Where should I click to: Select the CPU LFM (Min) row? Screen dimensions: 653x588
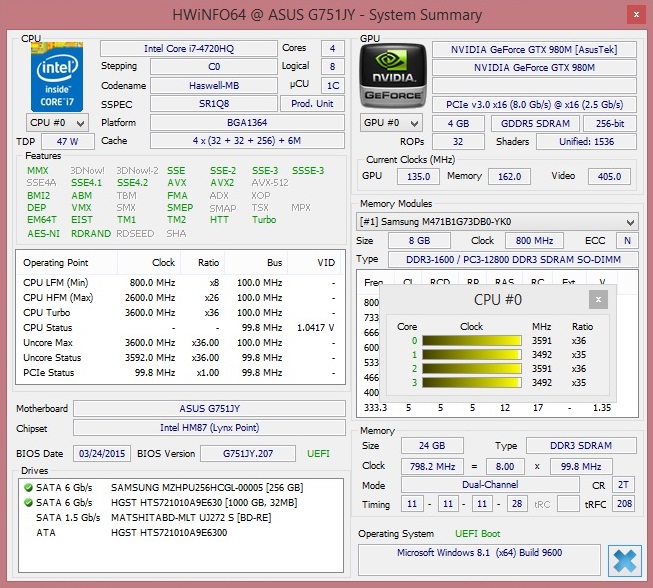click(179, 283)
